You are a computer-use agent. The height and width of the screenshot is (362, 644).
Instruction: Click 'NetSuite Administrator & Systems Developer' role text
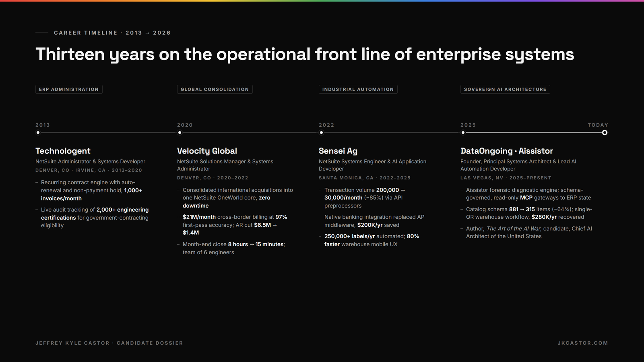click(x=90, y=161)
